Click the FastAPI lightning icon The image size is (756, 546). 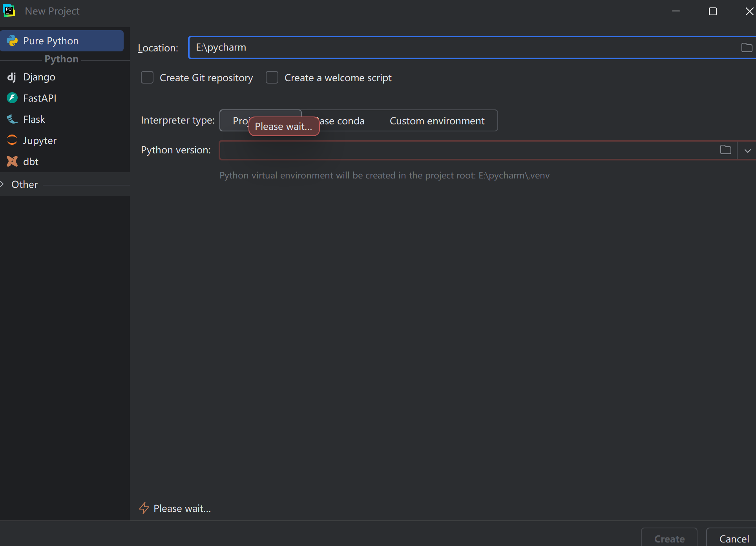[x=12, y=98]
